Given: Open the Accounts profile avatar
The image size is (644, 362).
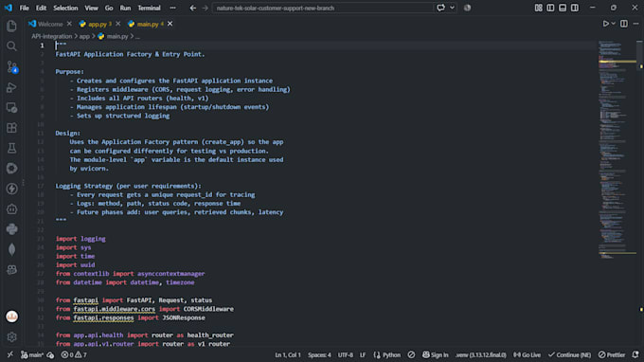Looking at the screenshot, I should 11,317.
